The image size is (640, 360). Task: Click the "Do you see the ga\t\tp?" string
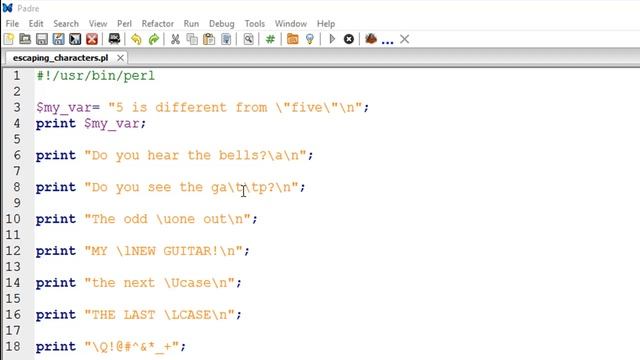tap(191, 187)
